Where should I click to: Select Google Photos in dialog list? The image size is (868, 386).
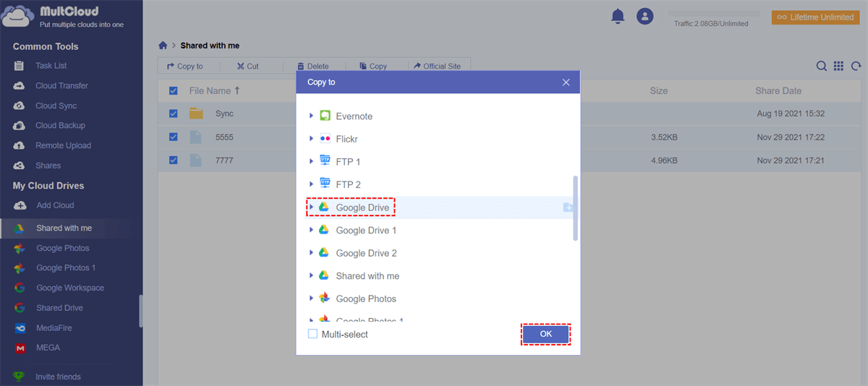366,299
